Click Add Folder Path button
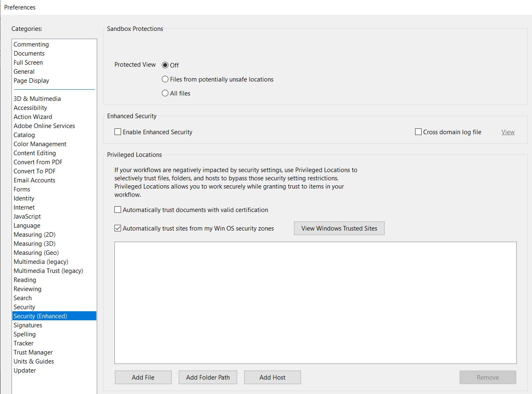532x394 pixels. point(208,378)
